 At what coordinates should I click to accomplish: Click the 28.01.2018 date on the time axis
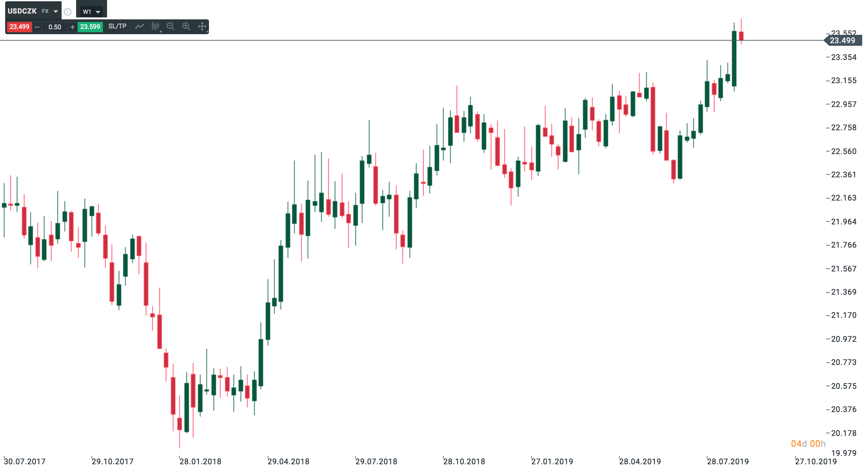point(201,462)
